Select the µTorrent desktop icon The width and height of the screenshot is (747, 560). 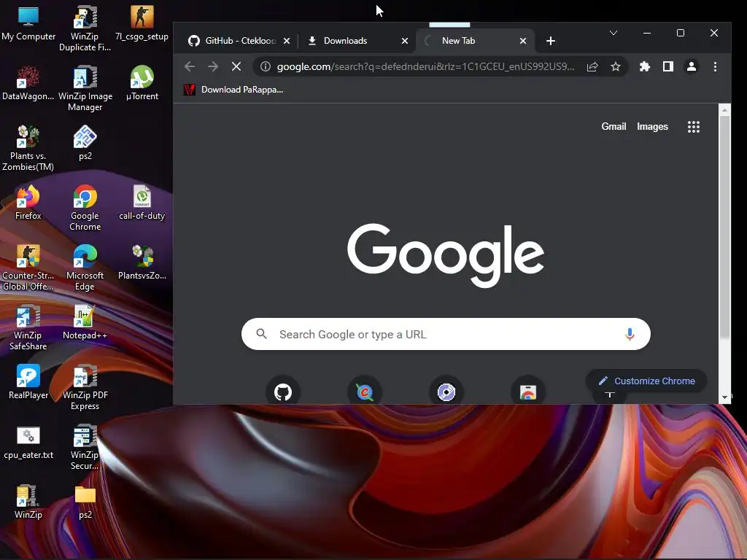pos(142,83)
